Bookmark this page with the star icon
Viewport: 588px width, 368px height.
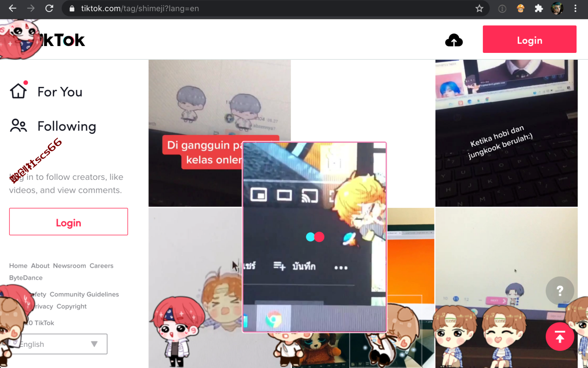tap(479, 8)
